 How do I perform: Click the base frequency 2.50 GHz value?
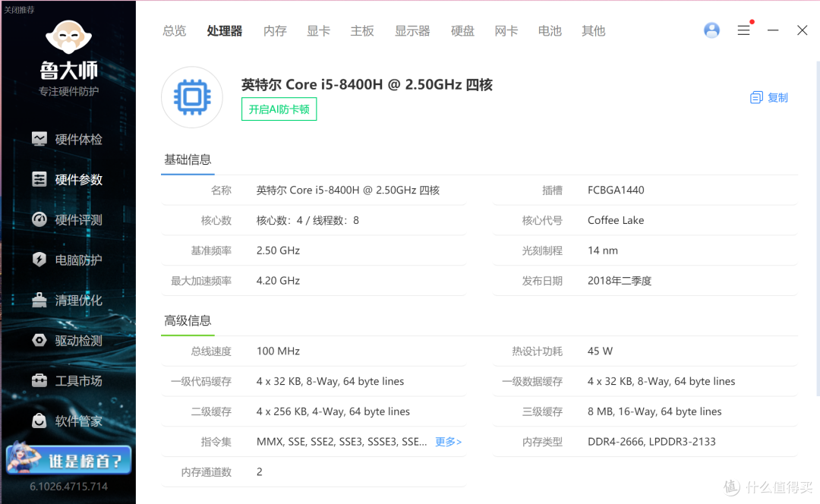(278, 250)
